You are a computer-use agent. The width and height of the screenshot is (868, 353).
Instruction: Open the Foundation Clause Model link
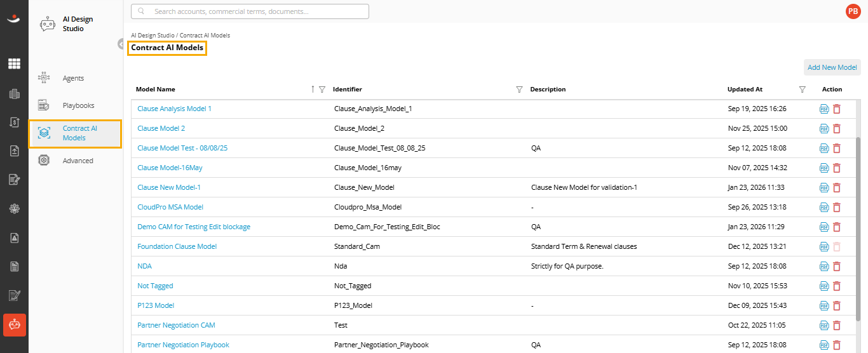177,246
